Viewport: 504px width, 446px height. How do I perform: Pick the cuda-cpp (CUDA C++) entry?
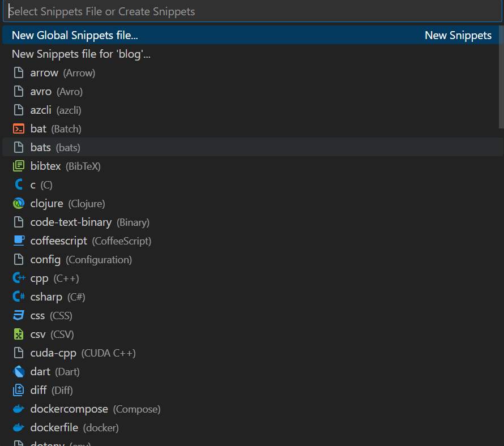click(x=251, y=353)
